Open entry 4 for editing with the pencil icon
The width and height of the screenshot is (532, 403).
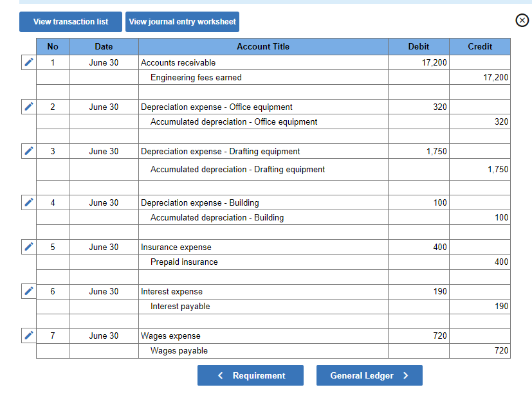(x=28, y=202)
